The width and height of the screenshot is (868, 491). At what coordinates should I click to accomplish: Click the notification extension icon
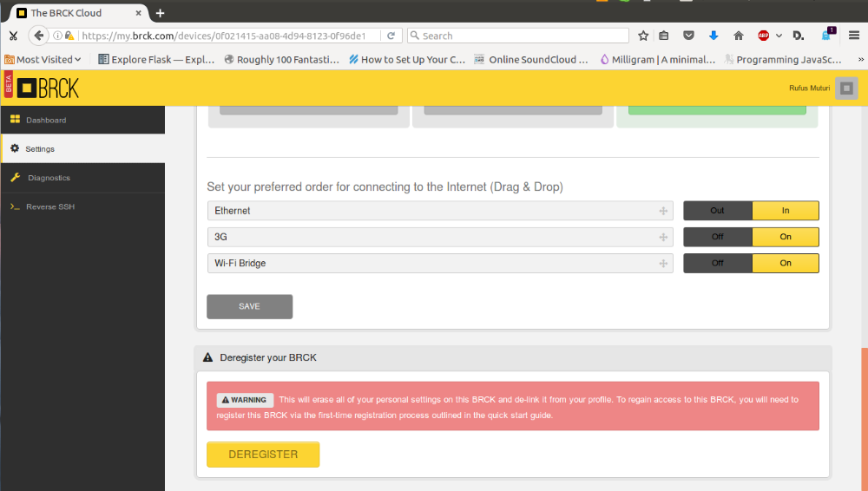click(827, 35)
